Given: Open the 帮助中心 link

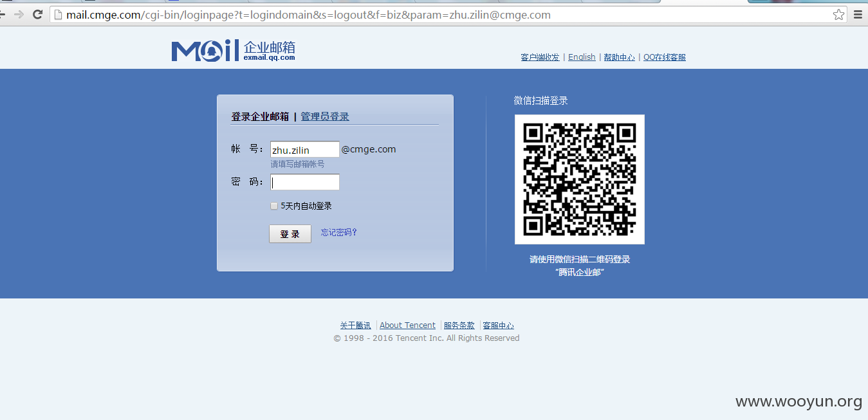Looking at the screenshot, I should tap(619, 57).
